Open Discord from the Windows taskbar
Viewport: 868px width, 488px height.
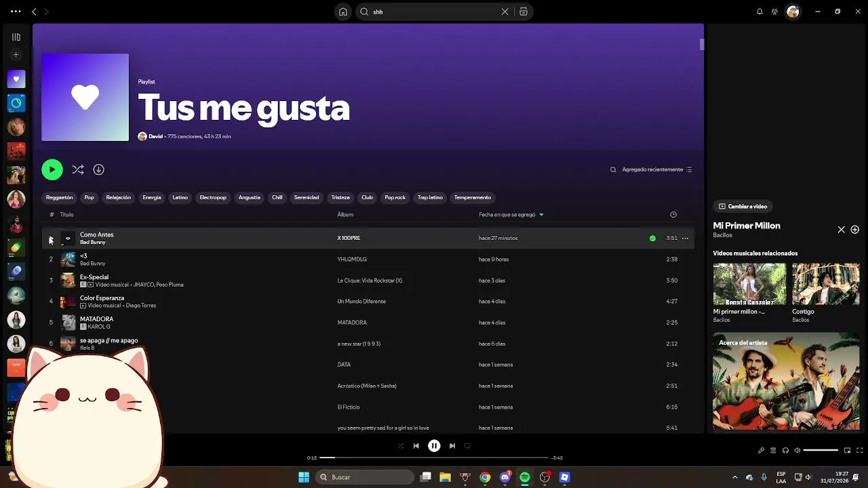click(x=505, y=477)
